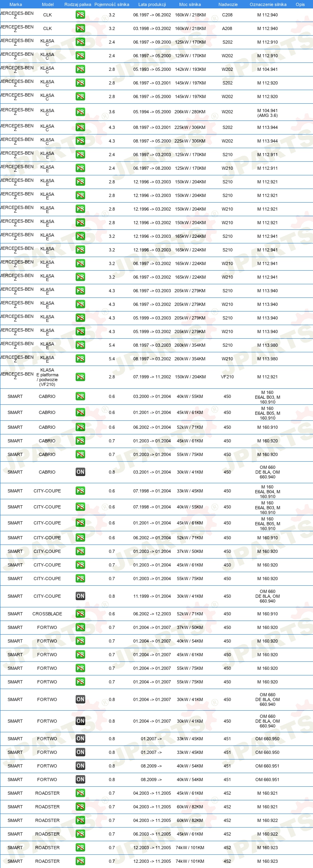Click the engine code M 104.941 (AMG 3.6)
The image size is (313, 868).
pyautogui.click(x=267, y=113)
